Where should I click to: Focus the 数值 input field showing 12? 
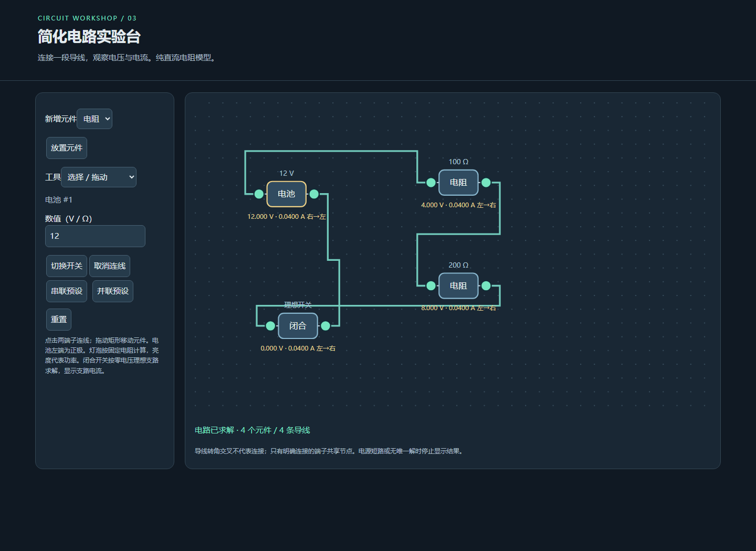95,236
